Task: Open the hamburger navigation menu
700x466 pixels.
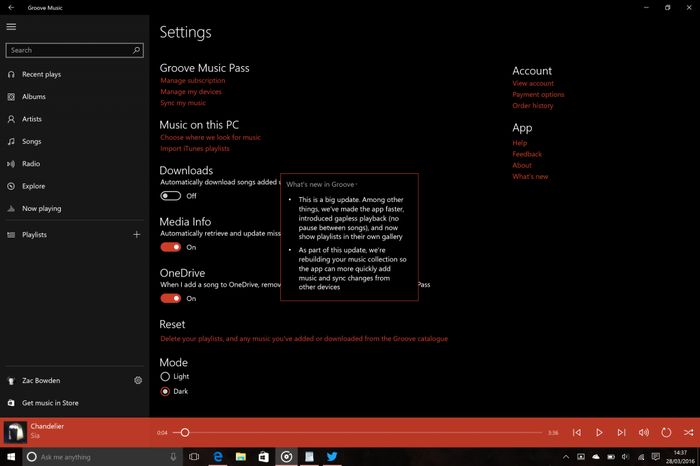Action: [11, 25]
